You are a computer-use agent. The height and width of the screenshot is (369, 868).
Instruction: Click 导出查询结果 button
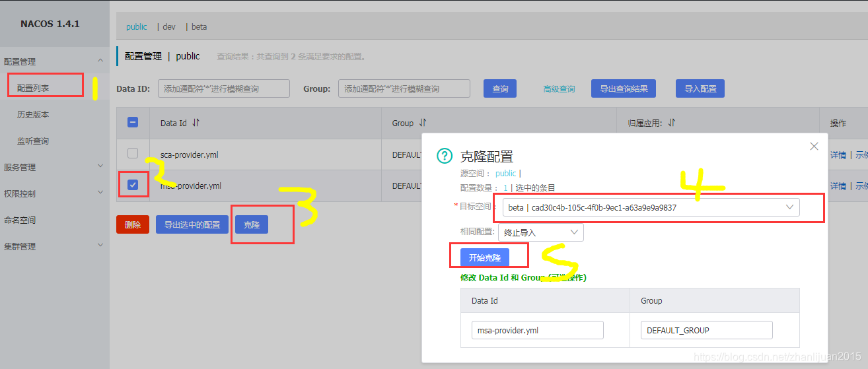point(624,88)
